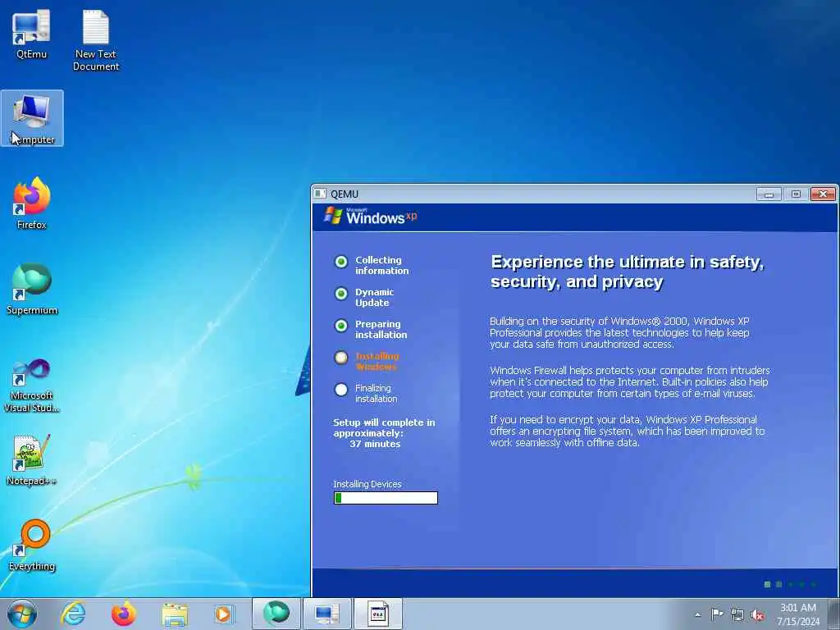This screenshot has height=630, width=840.
Task: Open the clock showing 3:01 AM
Action: click(798, 614)
